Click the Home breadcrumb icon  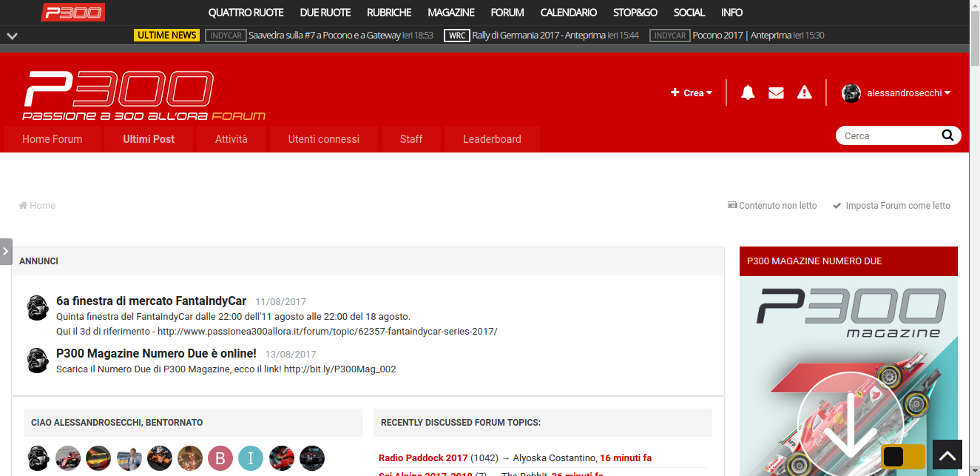click(23, 206)
